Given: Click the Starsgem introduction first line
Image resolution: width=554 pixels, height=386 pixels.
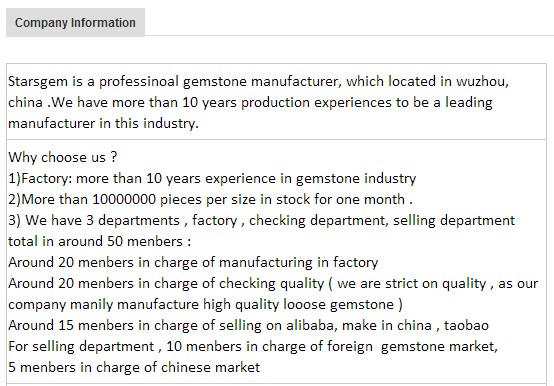Looking at the screenshot, I should point(258,82).
